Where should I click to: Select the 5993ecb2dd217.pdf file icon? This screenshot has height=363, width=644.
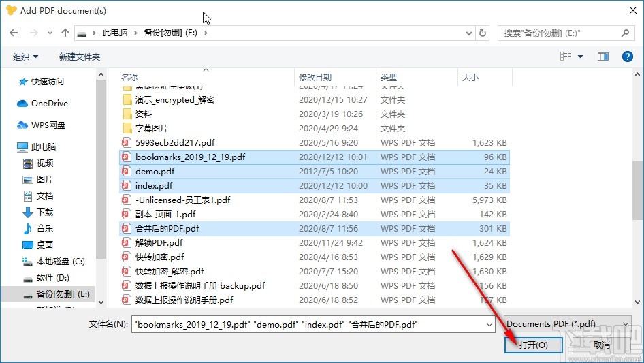point(126,142)
